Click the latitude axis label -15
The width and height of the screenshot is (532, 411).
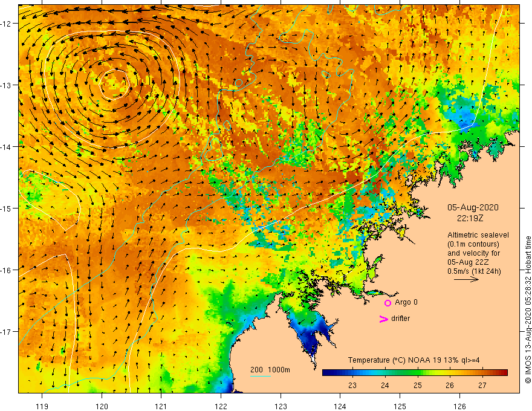point(7,208)
